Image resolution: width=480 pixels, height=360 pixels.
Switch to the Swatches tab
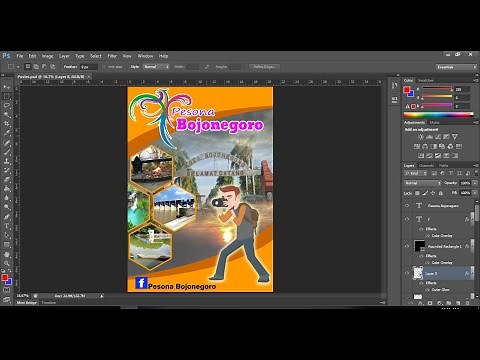click(426, 80)
